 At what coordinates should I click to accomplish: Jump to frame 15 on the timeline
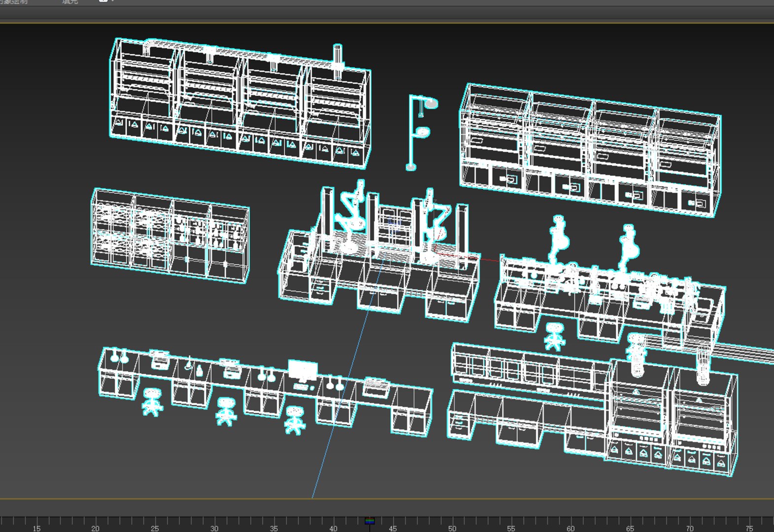36,528
